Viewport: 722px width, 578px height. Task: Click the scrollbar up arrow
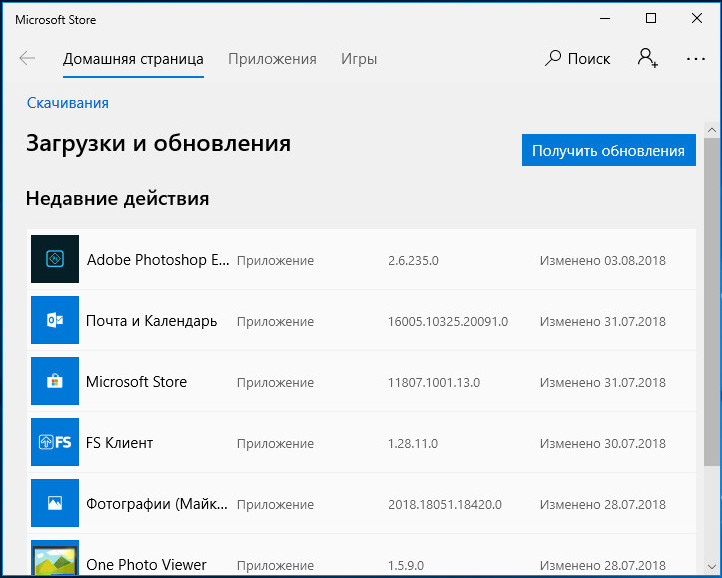pos(712,130)
